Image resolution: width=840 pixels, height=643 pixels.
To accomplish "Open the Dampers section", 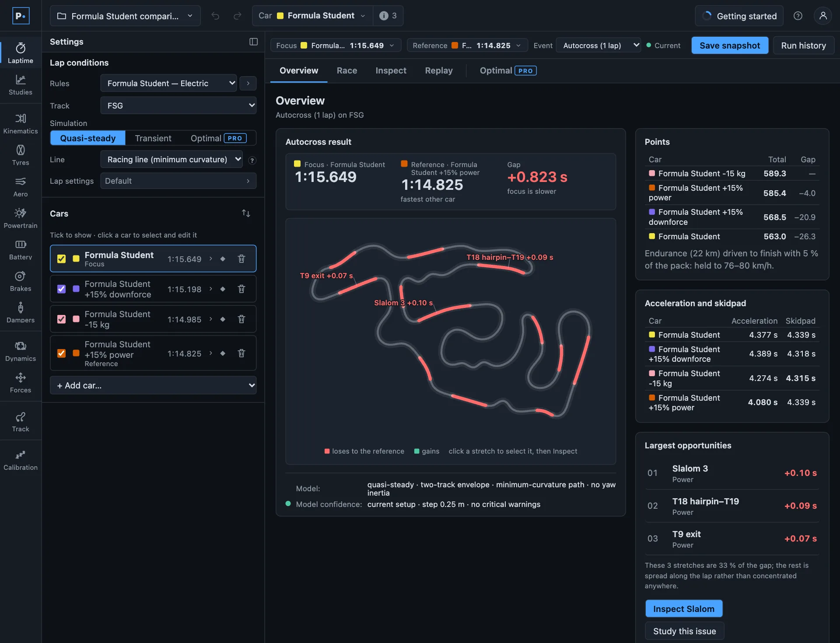I will click(21, 313).
